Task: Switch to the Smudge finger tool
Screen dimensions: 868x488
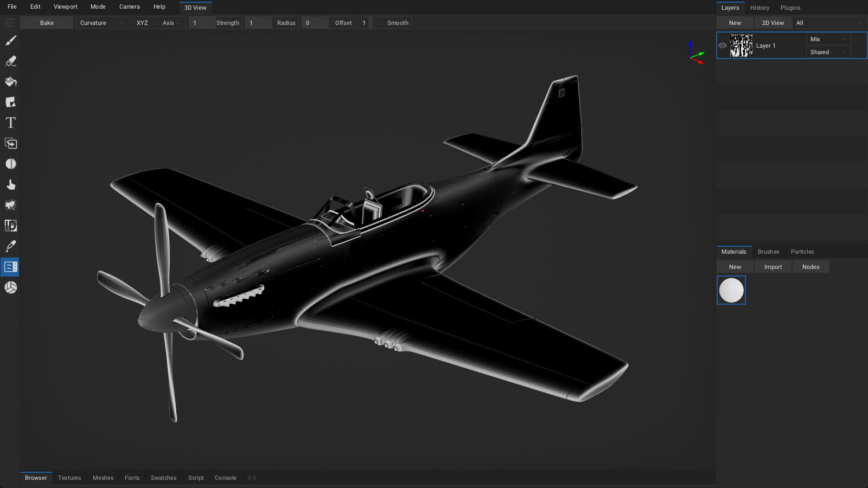Action: coord(10,185)
